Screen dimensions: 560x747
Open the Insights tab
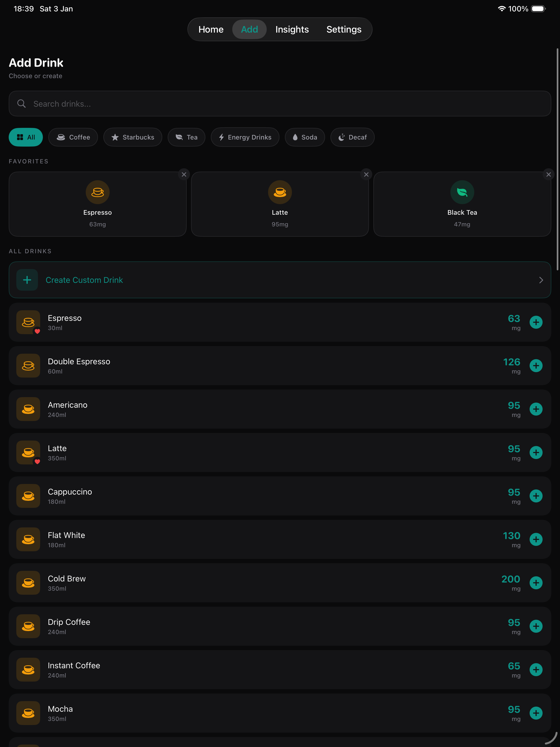(x=292, y=29)
